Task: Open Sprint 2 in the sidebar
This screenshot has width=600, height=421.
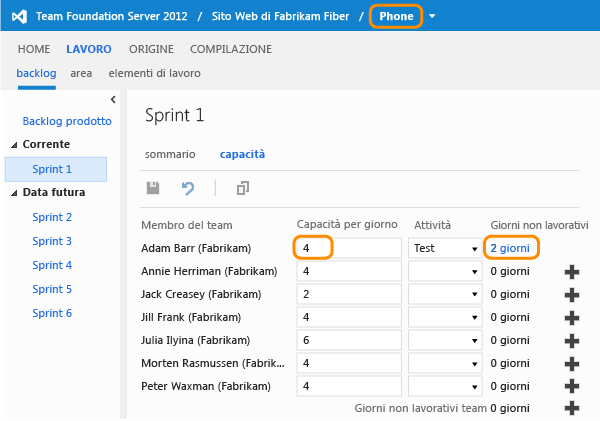Action: [52, 217]
